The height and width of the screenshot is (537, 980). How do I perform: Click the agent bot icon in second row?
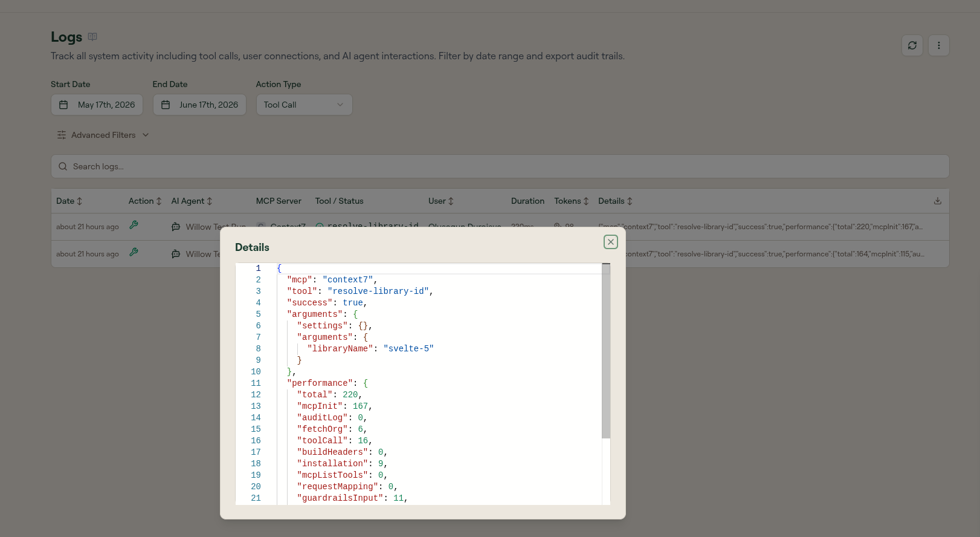coord(176,254)
